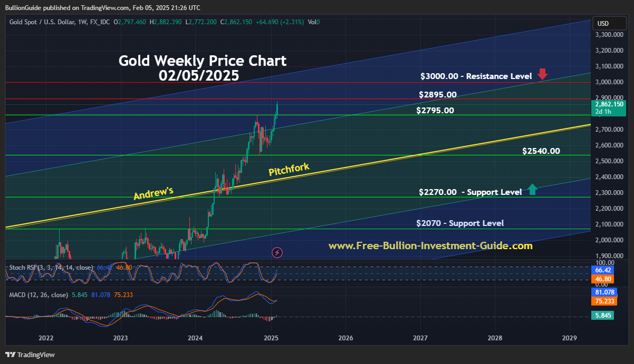Image resolution: width=634 pixels, height=364 pixels.
Task: Click the Stoch RSI value label 66.42
Action: [x=603, y=270]
